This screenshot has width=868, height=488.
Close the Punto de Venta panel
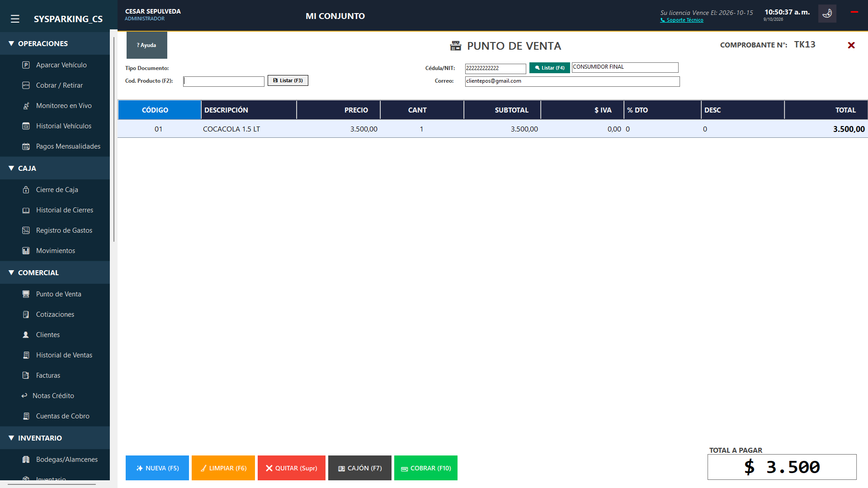851,45
